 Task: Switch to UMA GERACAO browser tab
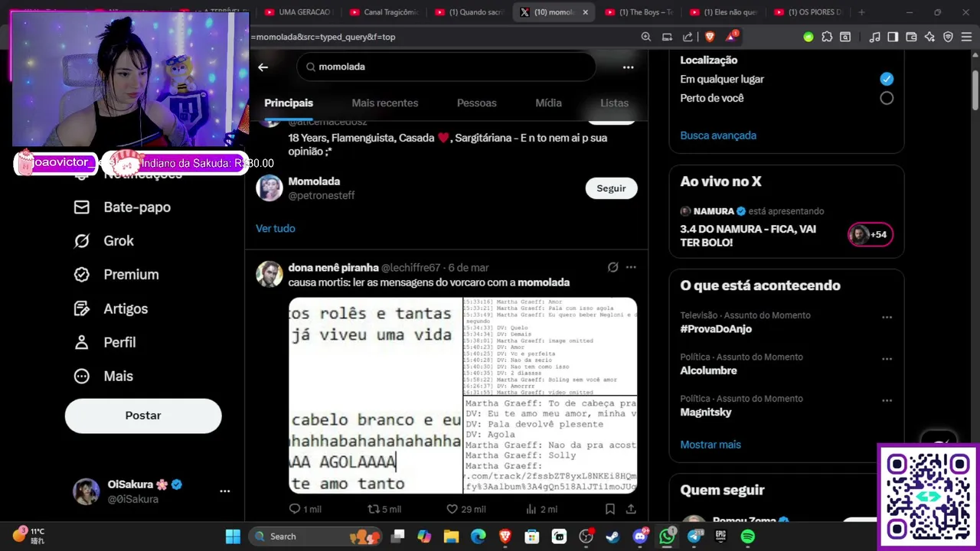tap(298, 12)
